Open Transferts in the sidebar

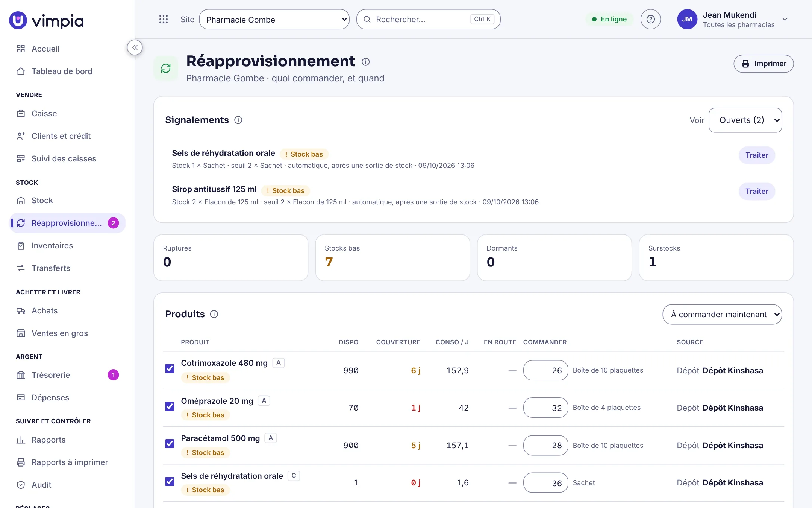pos(67,268)
